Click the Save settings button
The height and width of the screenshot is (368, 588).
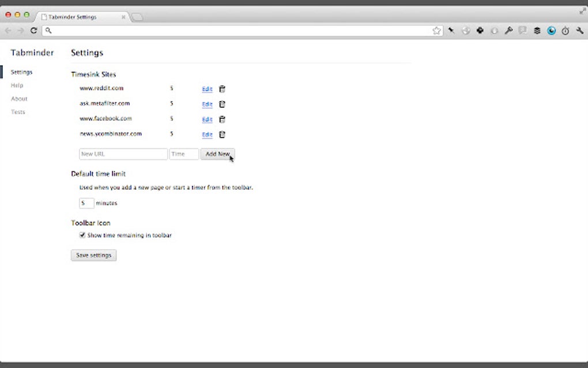coord(93,255)
